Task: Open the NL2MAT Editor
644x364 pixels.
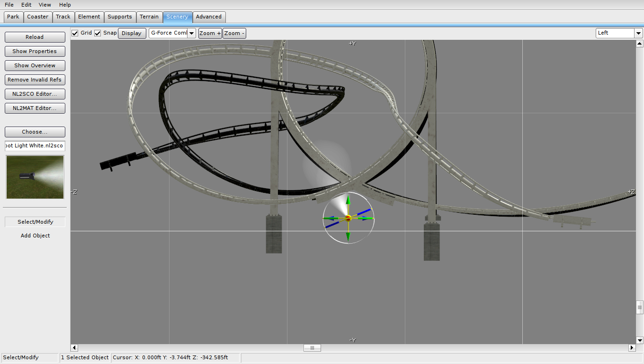Action: click(x=35, y=108)
